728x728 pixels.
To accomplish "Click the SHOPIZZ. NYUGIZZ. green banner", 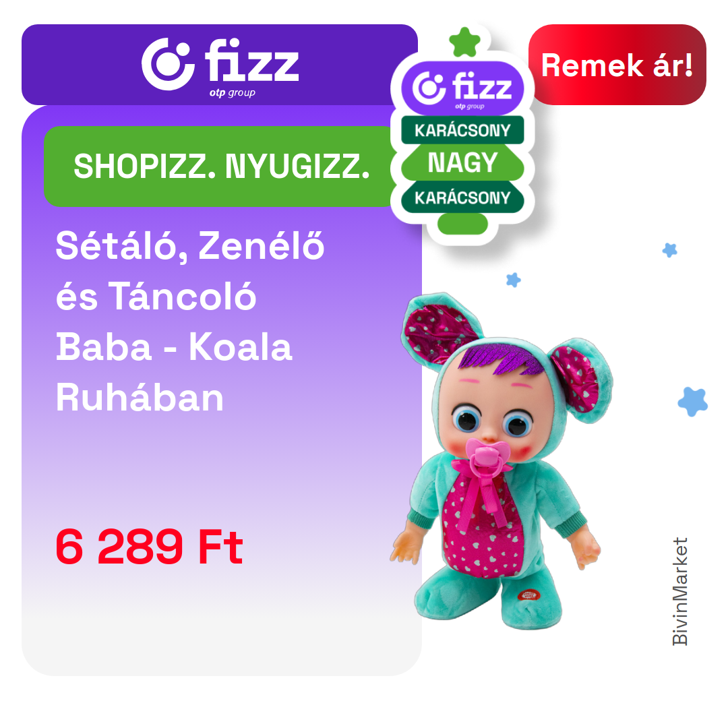I will (x=220, y=166).
